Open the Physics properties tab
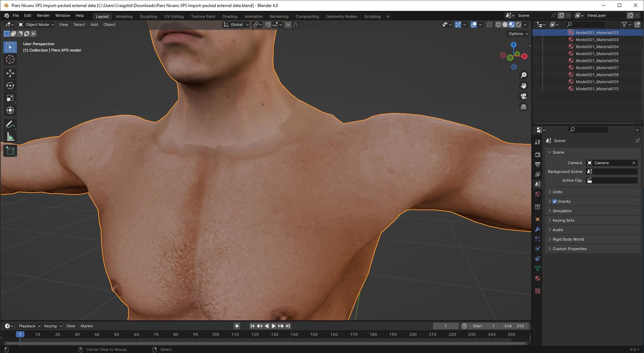Screen dimensions: 644x353 pyautogui.click(x=538, y=249)
